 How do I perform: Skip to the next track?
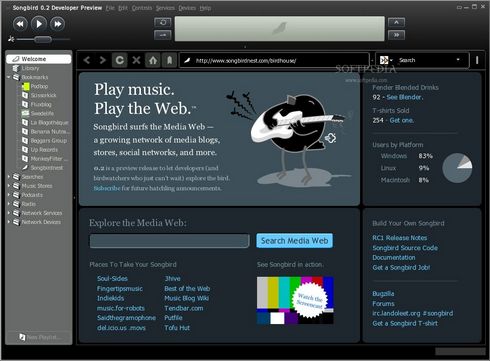(x=57, y=24)
